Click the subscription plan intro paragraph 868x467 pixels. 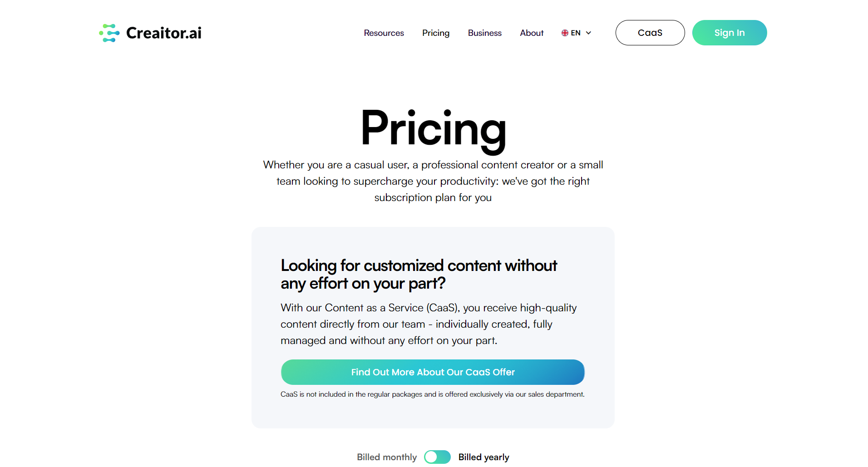pyautogui.click(x=433, y=181)
